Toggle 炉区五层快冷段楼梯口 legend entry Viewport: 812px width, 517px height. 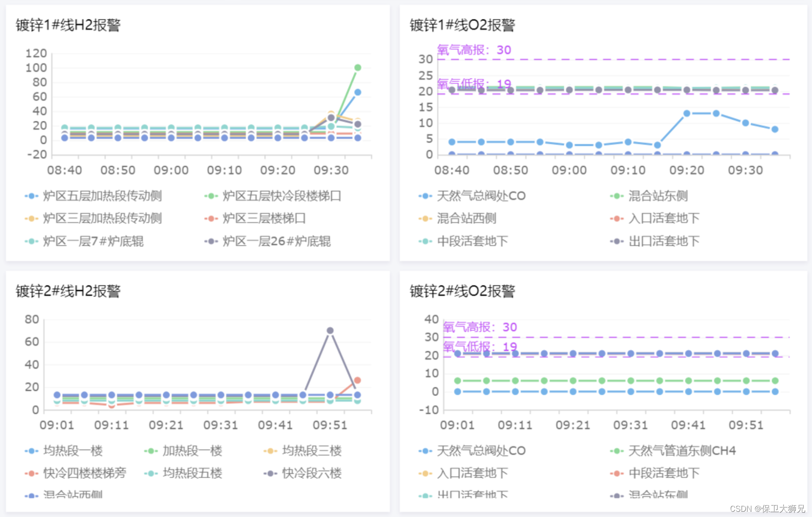tap(273, 196)
